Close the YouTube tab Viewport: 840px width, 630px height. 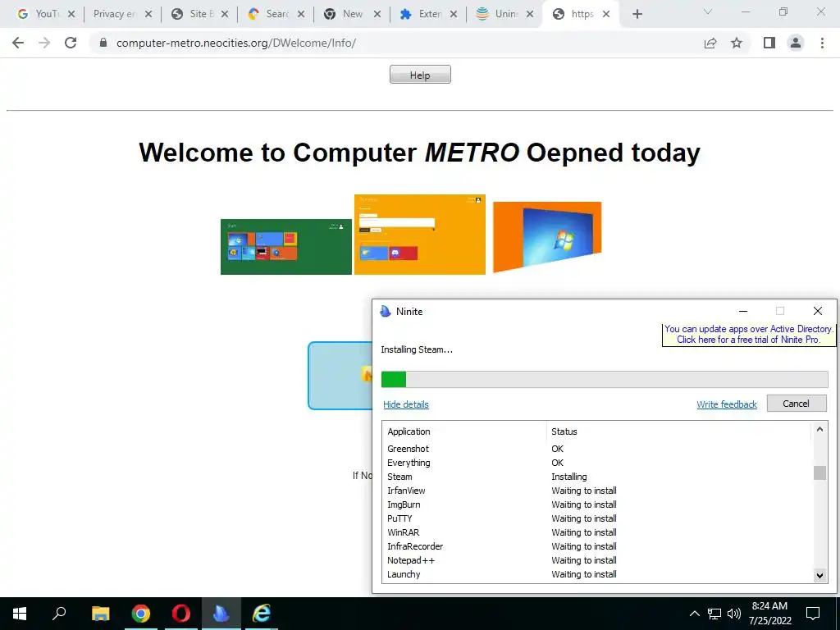click(71, 14)
